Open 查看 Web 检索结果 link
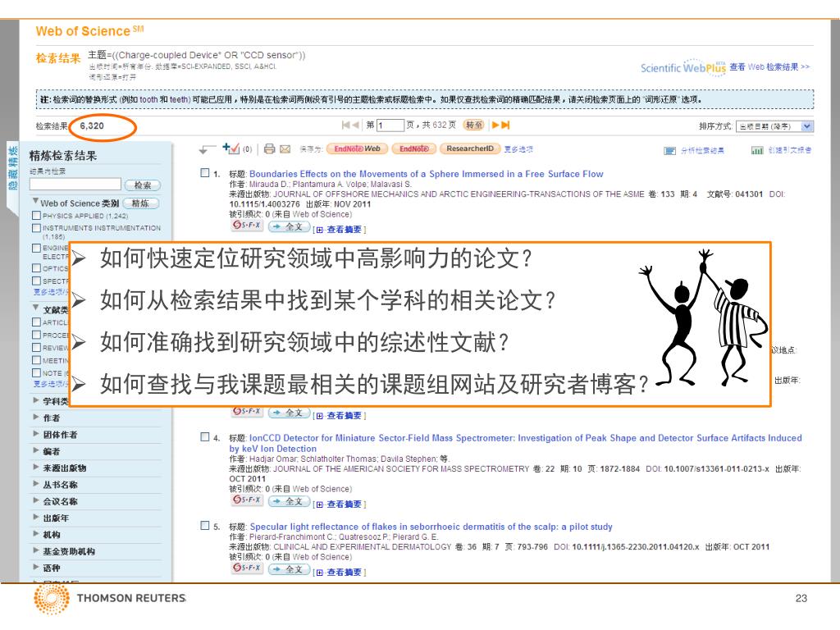The image size is (840, 630). (769, 67)
